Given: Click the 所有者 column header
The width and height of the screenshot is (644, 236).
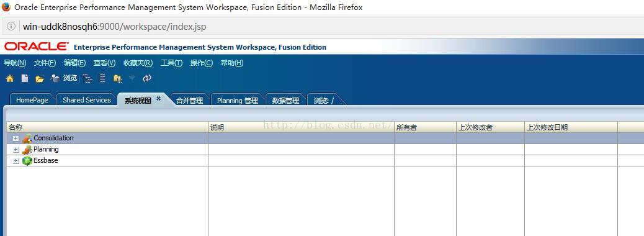Looking at the screenshot, I should 425,127.
